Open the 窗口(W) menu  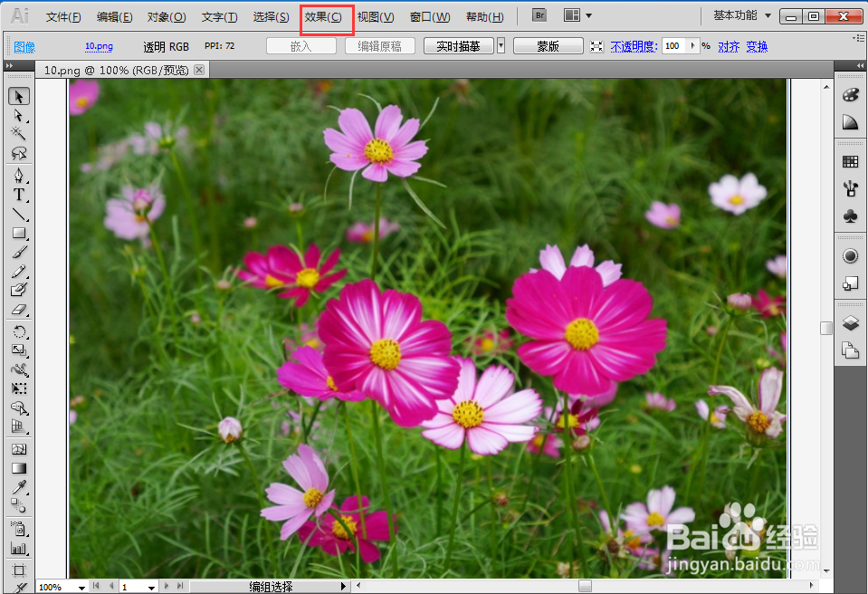(430, 17)
